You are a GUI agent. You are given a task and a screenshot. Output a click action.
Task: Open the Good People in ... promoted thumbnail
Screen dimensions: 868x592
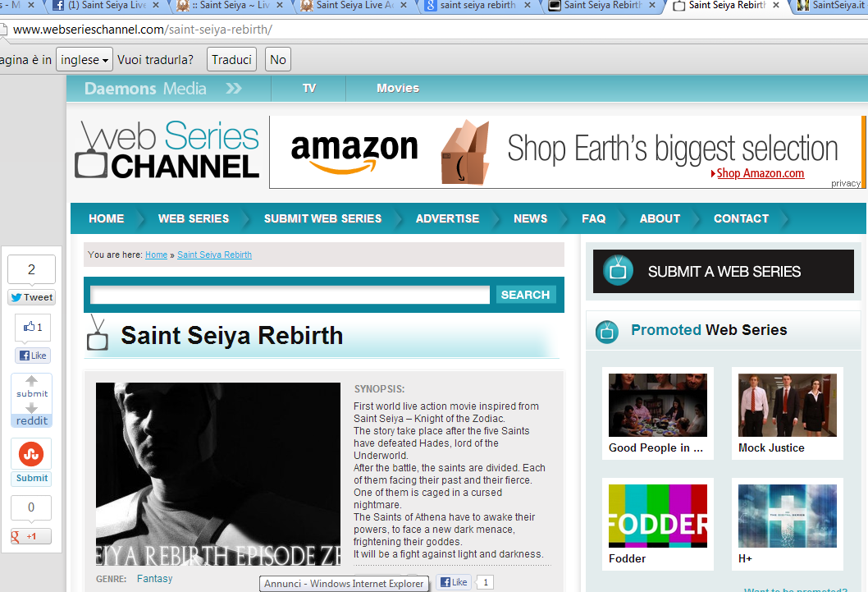coord(658,405)
